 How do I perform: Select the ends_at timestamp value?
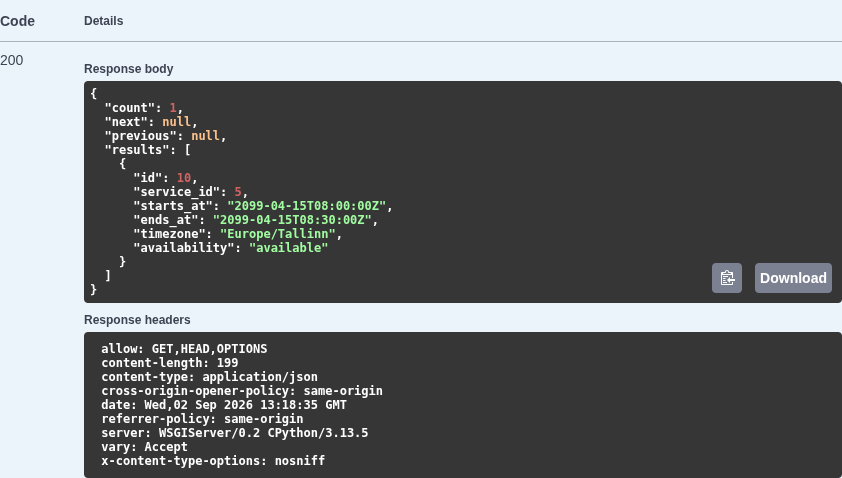(293, 220)
